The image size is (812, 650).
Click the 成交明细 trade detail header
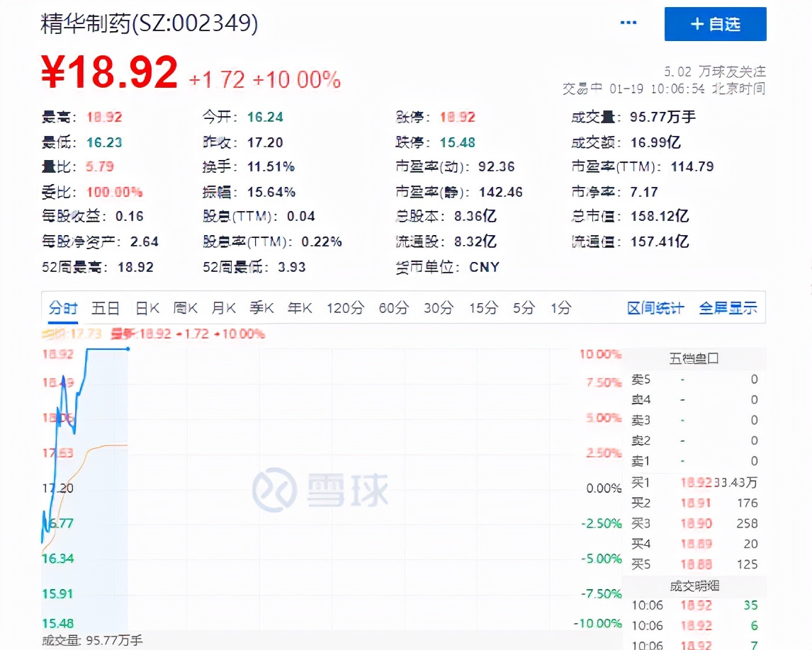694,586
